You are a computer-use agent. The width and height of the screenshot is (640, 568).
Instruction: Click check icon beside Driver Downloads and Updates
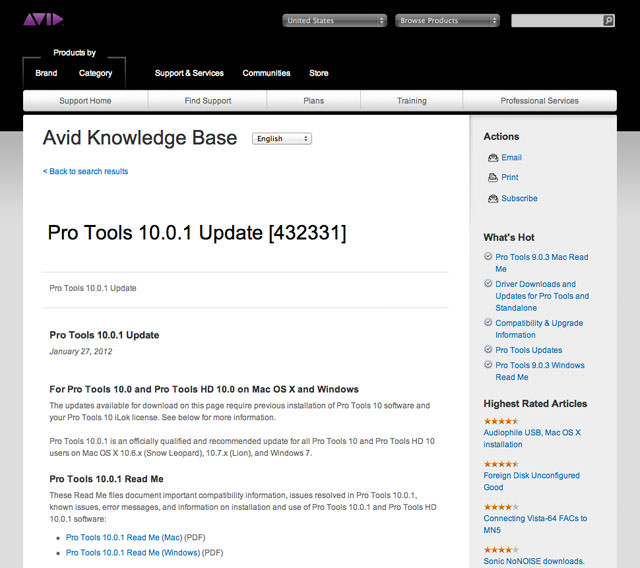coord(488,283)
